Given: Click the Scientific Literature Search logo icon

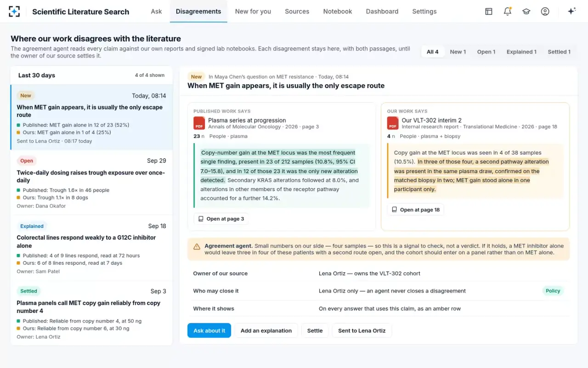Looking at the screenshot, I should pyautogui.click(x=14, y=11).
